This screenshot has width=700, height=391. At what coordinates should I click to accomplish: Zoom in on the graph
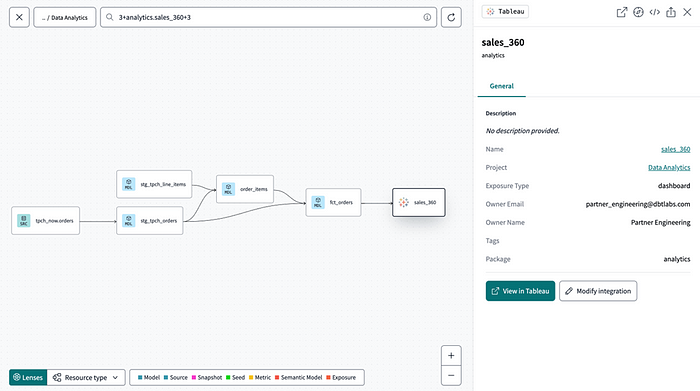[451, 356]
